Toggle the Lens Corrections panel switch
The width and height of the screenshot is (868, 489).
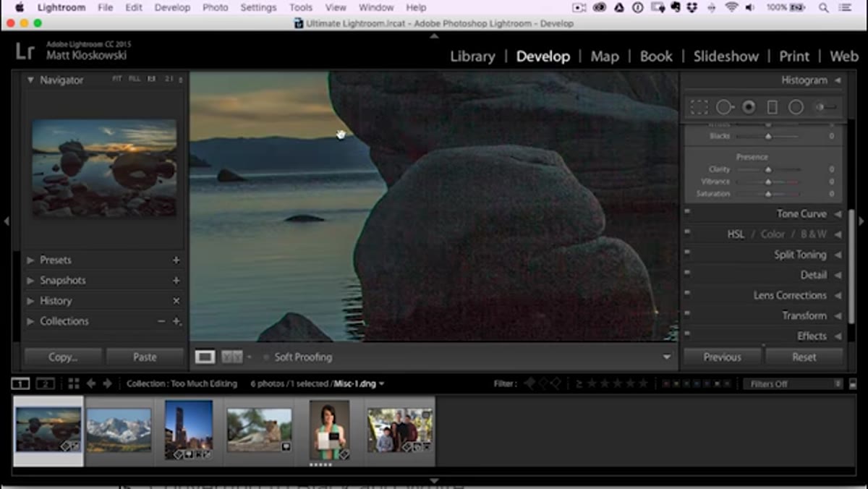point(687,293)
